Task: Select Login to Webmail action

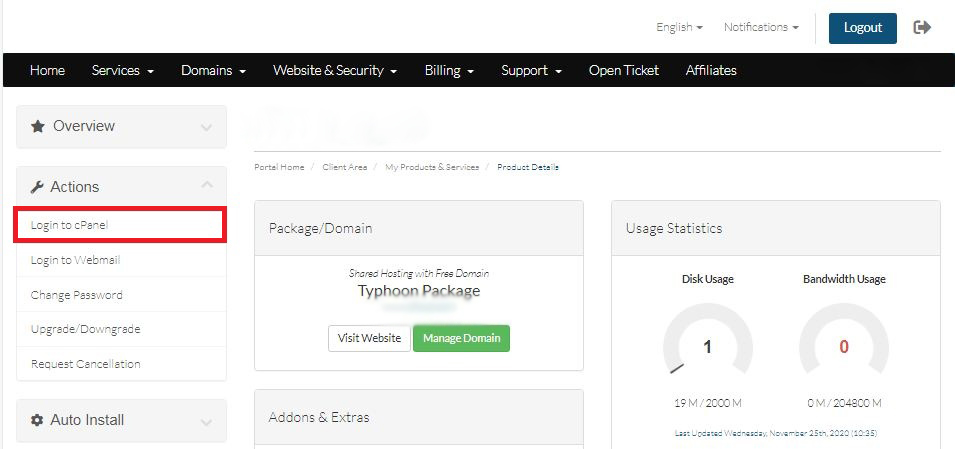Action: 75,260
